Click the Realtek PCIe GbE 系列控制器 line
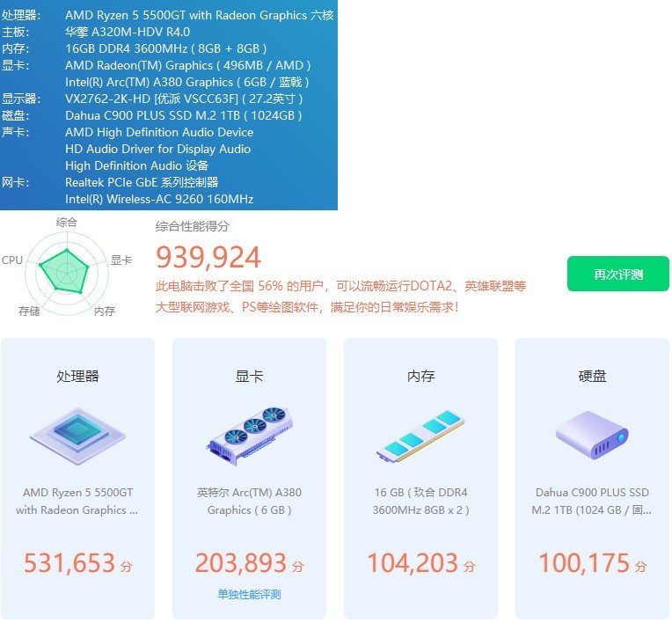This screenshot has width=672, height=623. point(142,182)
